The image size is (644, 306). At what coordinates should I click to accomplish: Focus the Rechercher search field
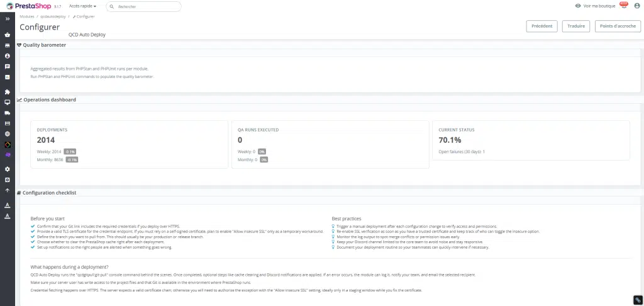coord(144,6)
